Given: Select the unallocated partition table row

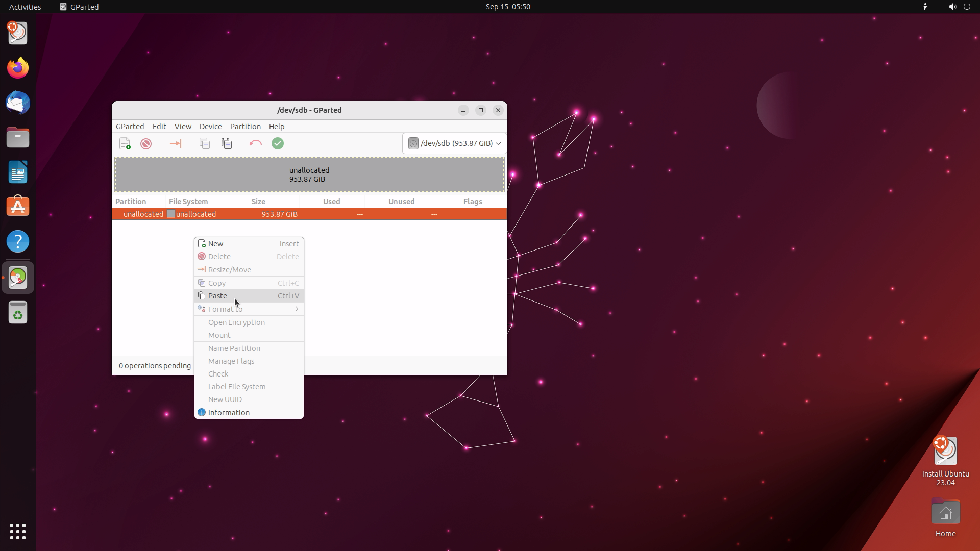Looking at the screenshot, I should [x=309, y=214].
